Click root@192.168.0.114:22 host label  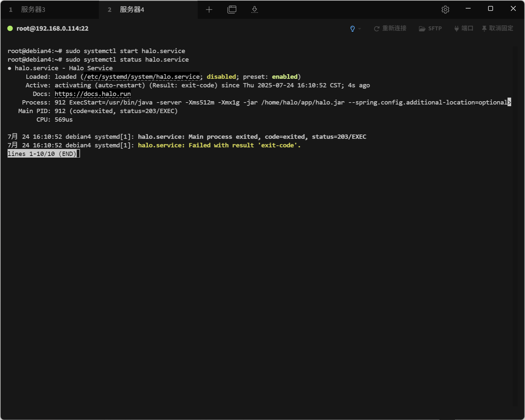point(52,28)
